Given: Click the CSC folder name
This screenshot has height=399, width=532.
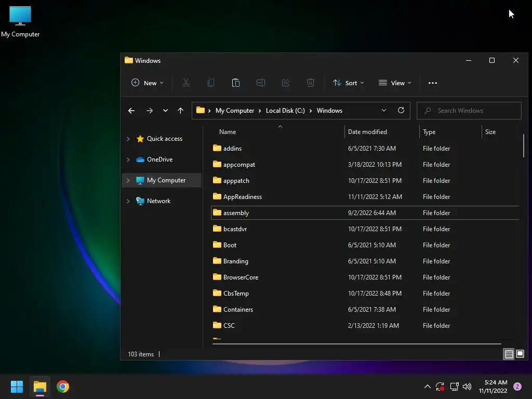Looking at the screenshot, I should pyautogui.click(x=229, y=326).
